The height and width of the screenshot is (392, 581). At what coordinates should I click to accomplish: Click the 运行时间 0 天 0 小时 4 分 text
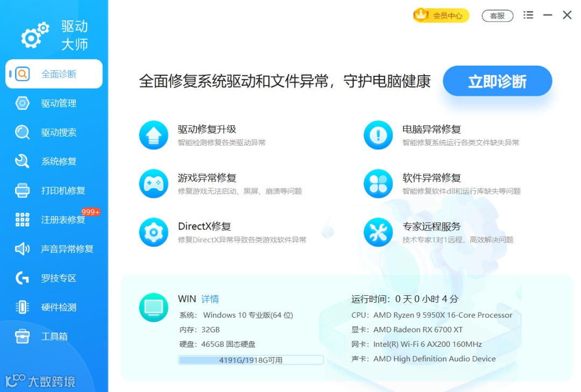pyautogui.click(x=405, y=299)
